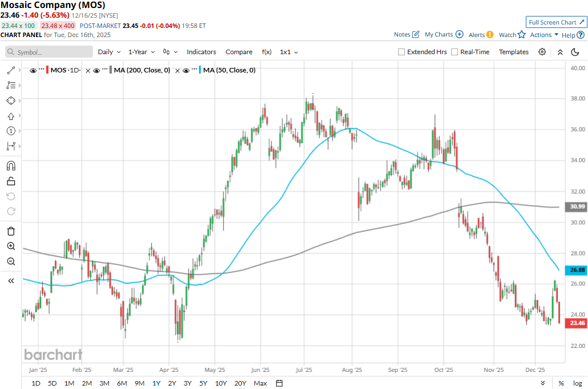Click the redo arrow icon
Image resolution: width=588 pixels, height=389 pixels.
11,211
